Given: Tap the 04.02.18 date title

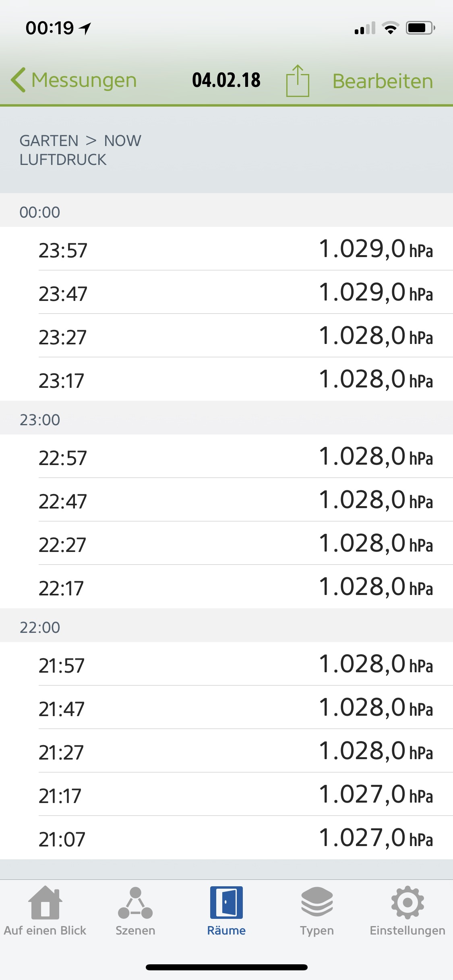Looking at the screenshot, I should (x=226, y=80).
